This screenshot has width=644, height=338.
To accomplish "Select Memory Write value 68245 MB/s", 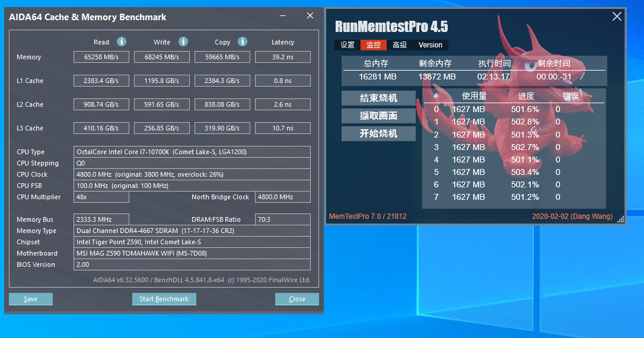I will pyautogui.click(x=162, y=57).
